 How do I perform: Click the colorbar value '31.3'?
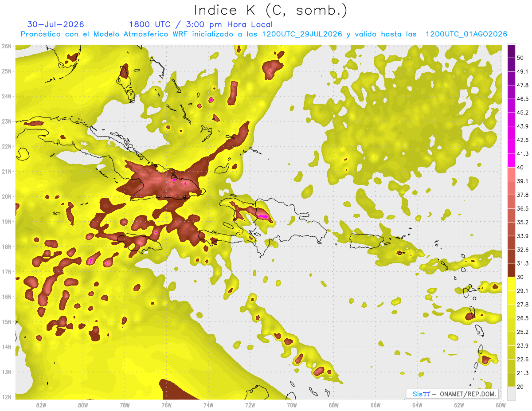click(522, 263)
